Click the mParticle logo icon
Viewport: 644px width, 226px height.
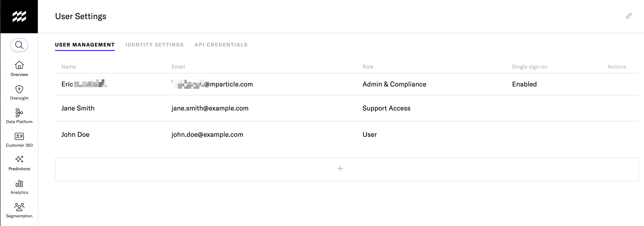click(19, 17)
